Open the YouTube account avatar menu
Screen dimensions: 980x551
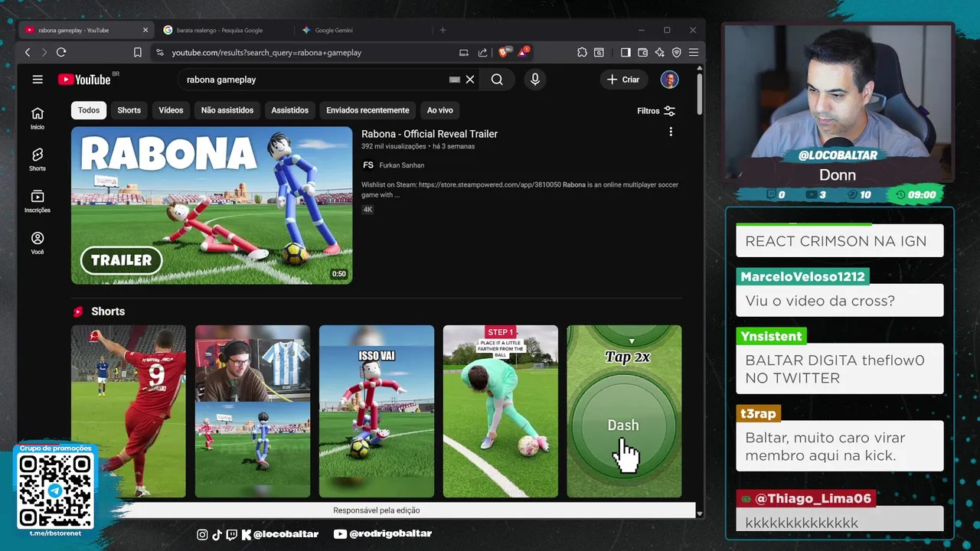coord(670,80)
